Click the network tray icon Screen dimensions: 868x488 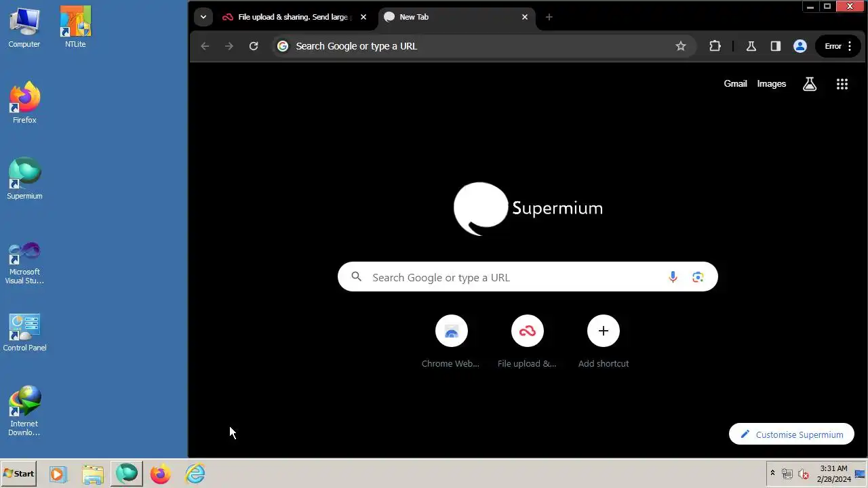787,474
